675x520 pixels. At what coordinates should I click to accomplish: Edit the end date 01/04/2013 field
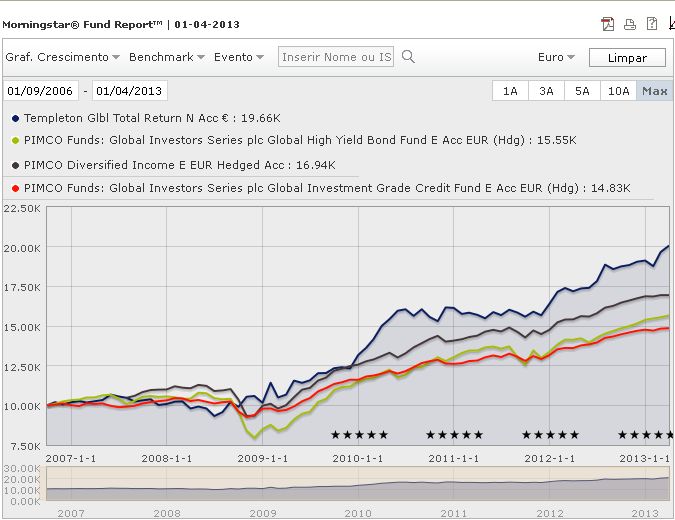130,91
